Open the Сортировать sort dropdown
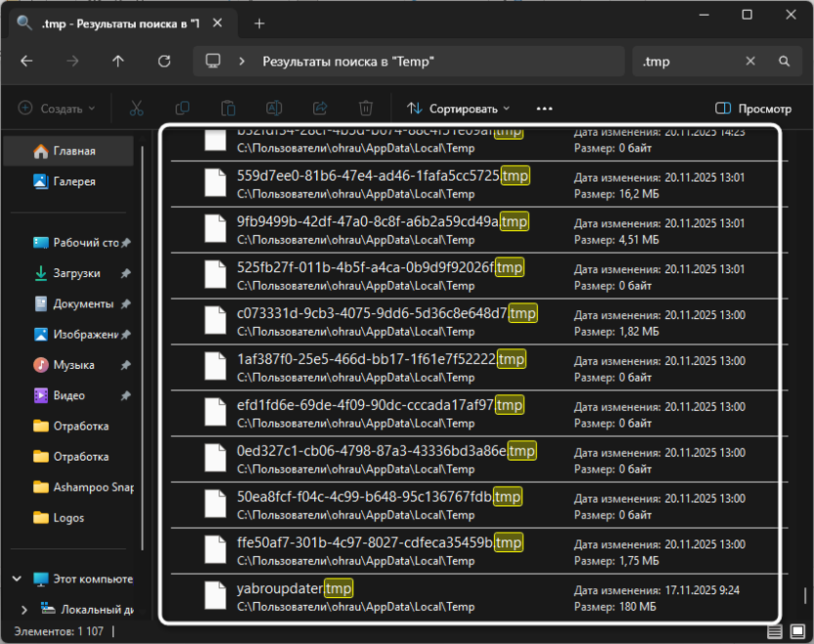 coord(459,109)
